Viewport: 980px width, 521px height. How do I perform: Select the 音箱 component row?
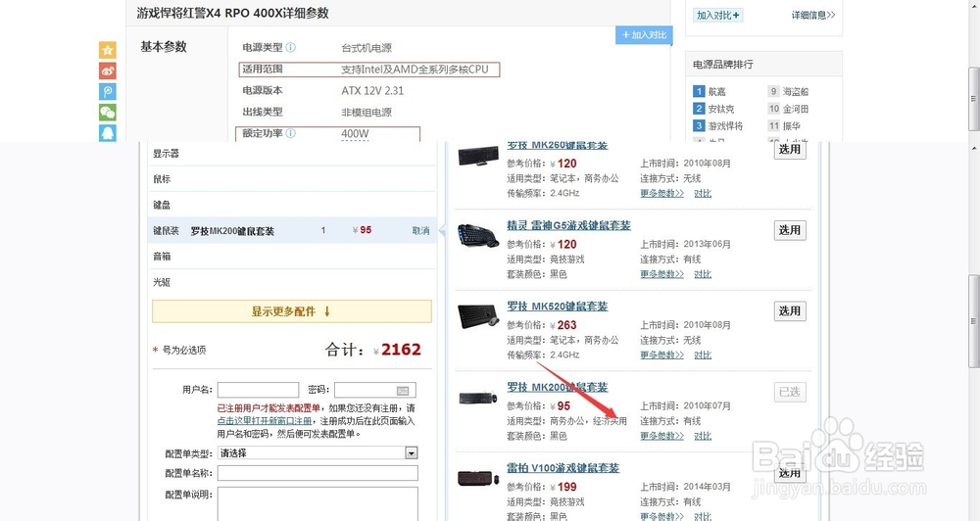(x=292, y=257)
